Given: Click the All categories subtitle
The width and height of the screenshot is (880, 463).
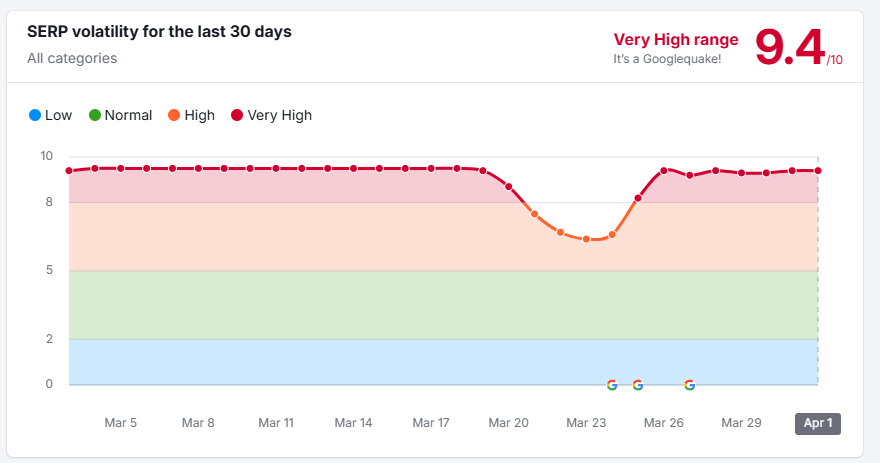Looking at the screenshot, I should tap(72, 58).
